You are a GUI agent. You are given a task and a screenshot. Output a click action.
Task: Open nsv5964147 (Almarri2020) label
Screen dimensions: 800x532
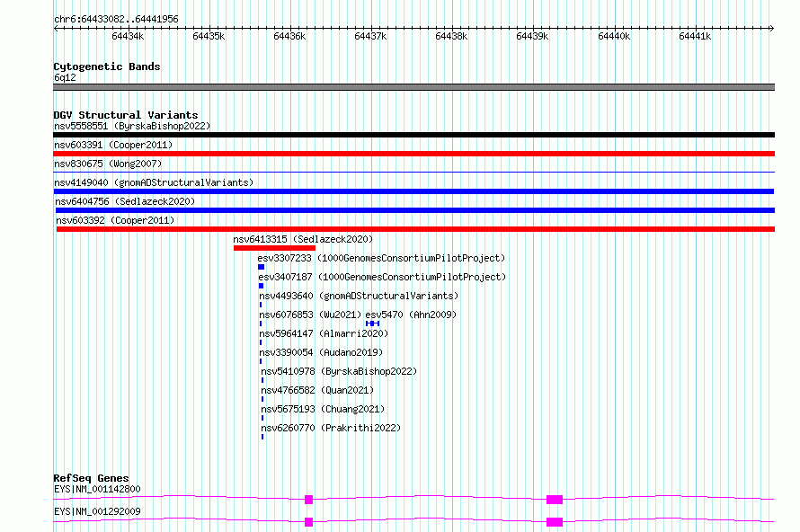tap(324, 333)
